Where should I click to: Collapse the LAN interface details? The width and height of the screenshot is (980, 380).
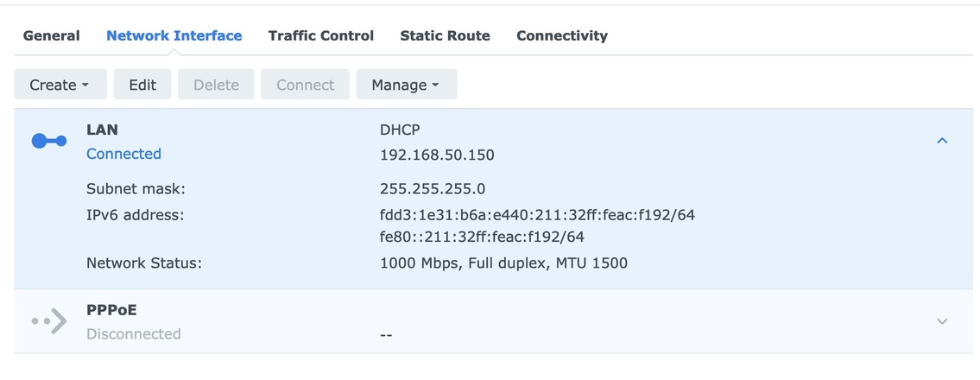click(x=942, y=141)
